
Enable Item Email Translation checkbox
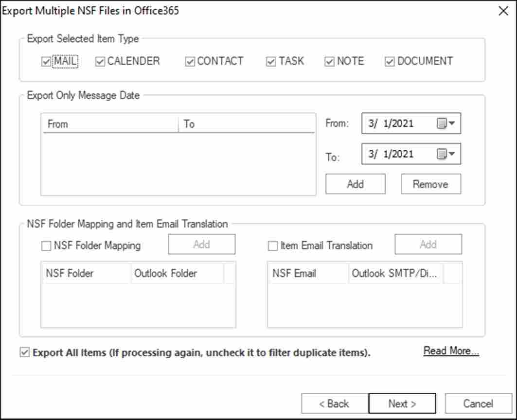pyautogui.click(x=273, y=246)
